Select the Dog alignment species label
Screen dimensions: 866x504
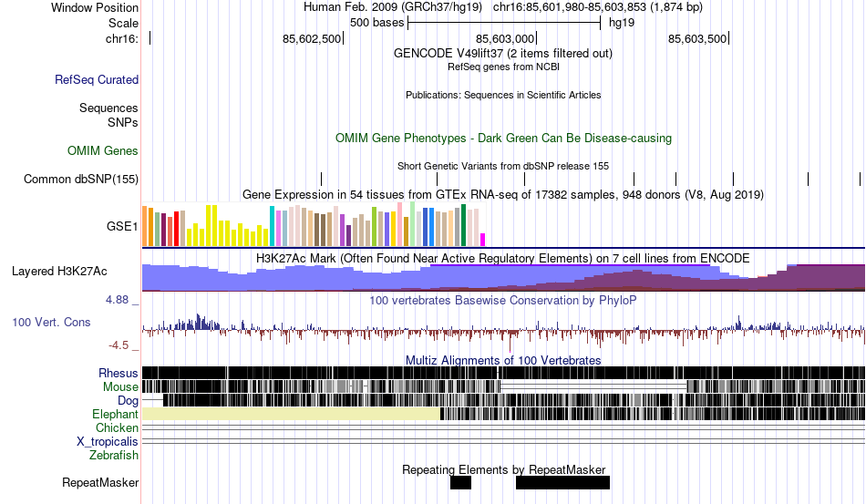128,401
